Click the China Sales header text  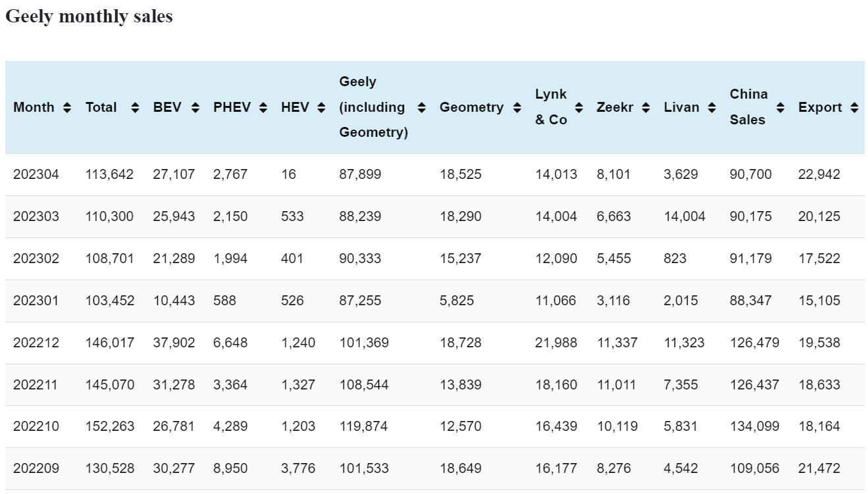pos(748,107)
